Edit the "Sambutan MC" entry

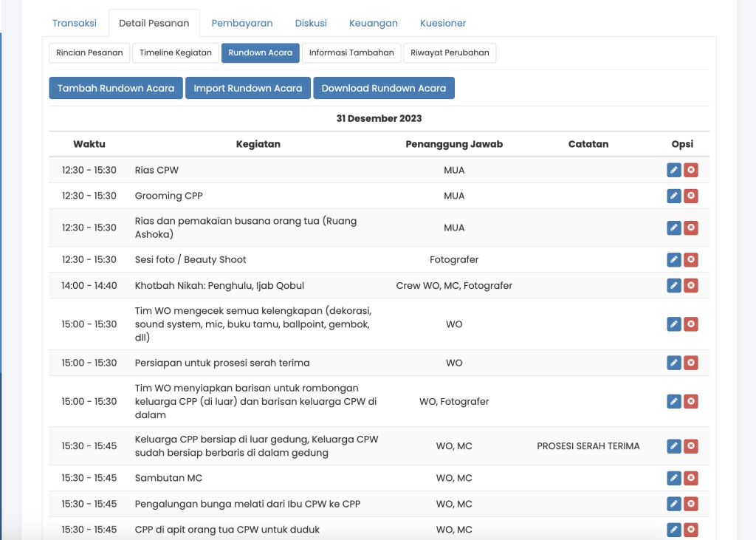(673, 478)
